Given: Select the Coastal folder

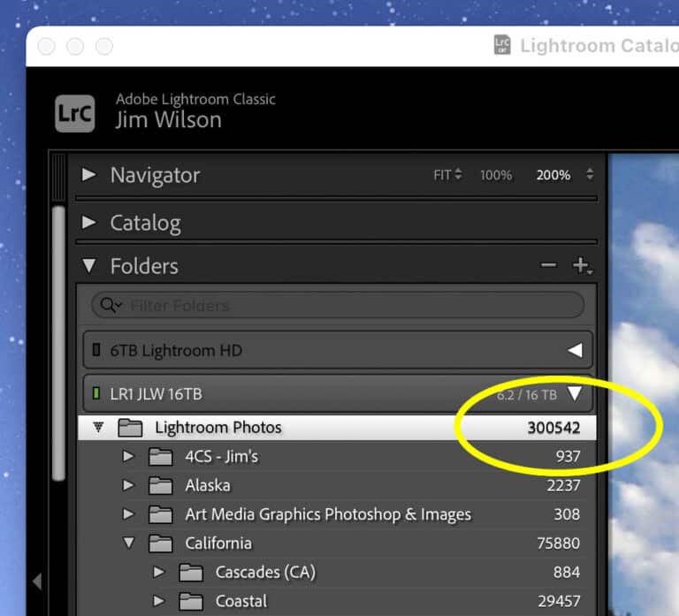Looking at the screenshot, I should pos(337,601).
